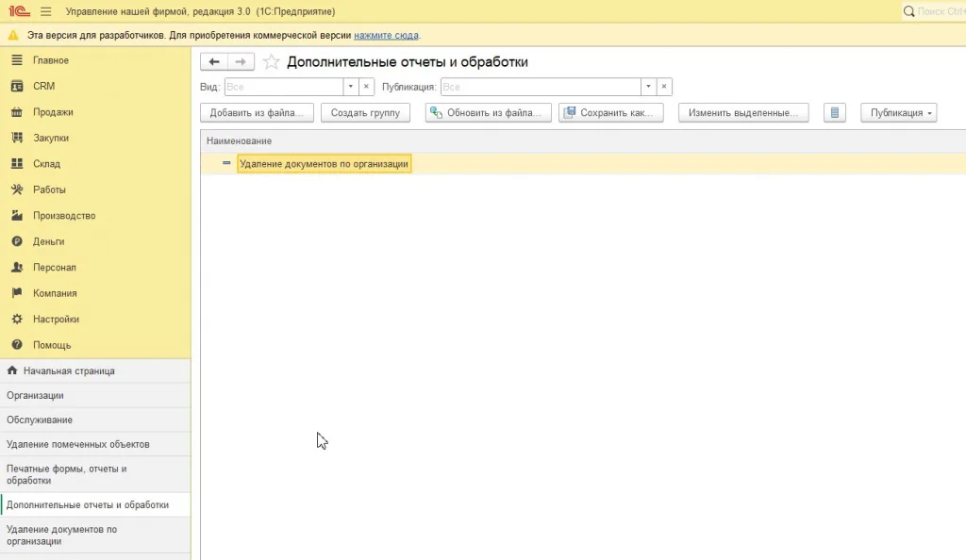Click the Главное section icon
966x560 pixels.
point(17,59)
